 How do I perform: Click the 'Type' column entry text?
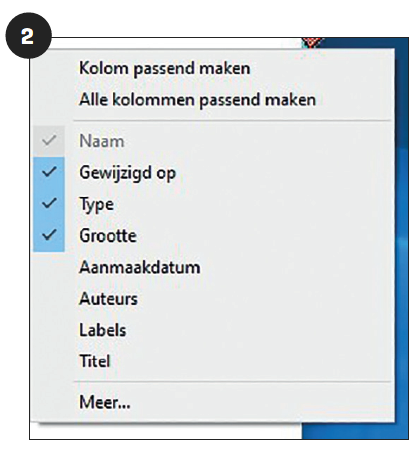pyautogui.click(x=96, y=204)
